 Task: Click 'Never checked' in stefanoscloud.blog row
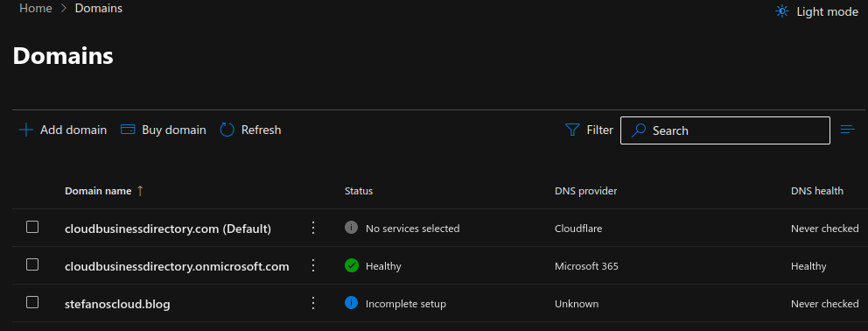click(825, 304)
